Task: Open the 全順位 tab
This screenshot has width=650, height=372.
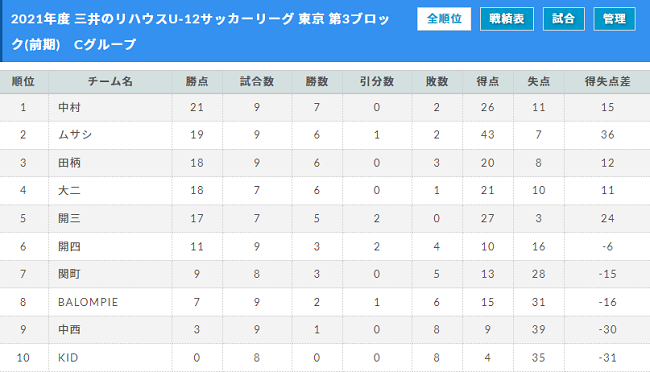Action: tap(444, 19)
